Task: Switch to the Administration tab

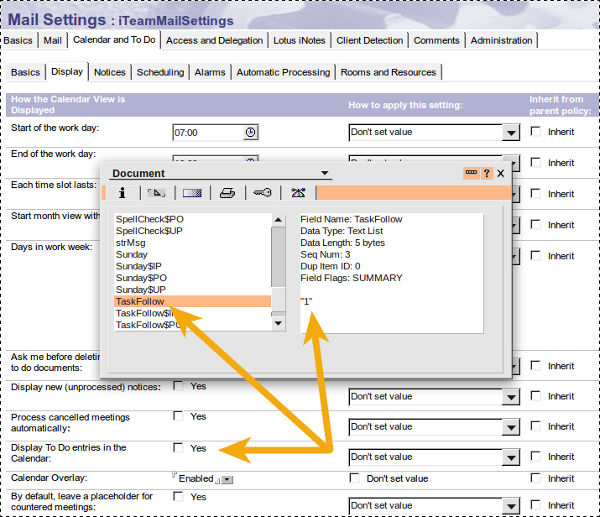Action: [501, 40]
